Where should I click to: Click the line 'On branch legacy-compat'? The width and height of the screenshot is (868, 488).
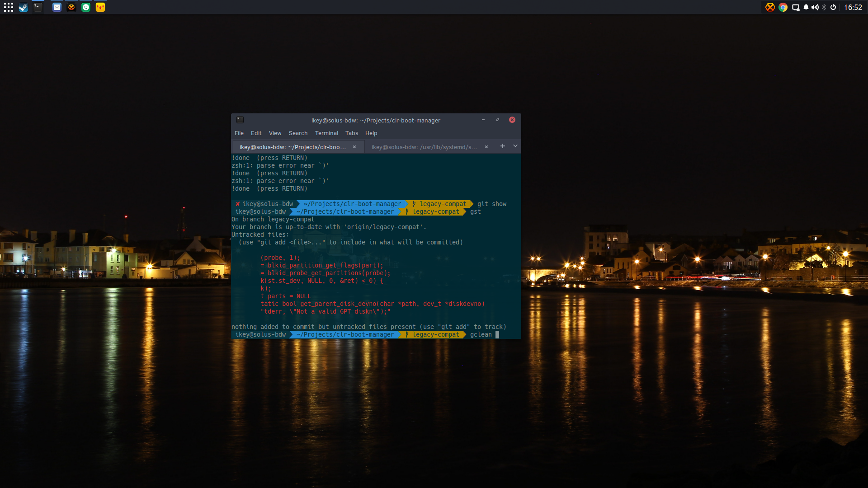(273, 219)
